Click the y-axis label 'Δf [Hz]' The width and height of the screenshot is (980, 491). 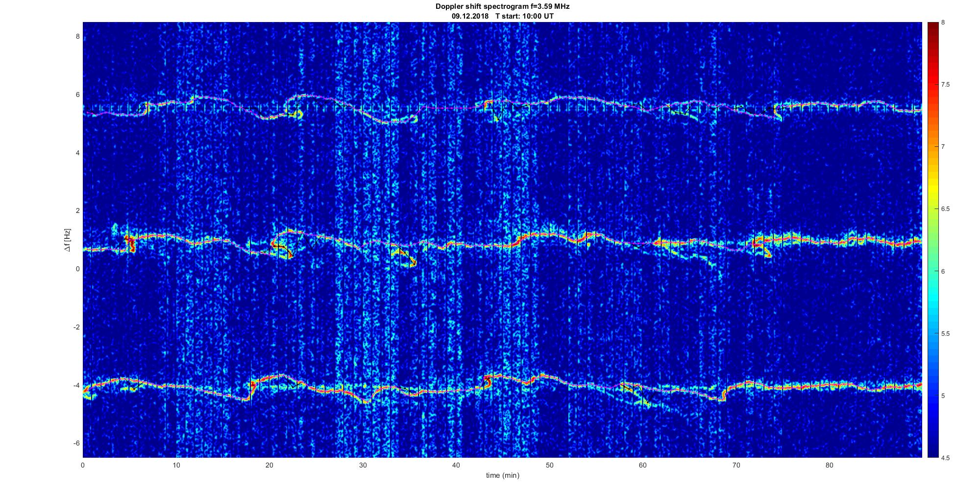coord(67,240)
